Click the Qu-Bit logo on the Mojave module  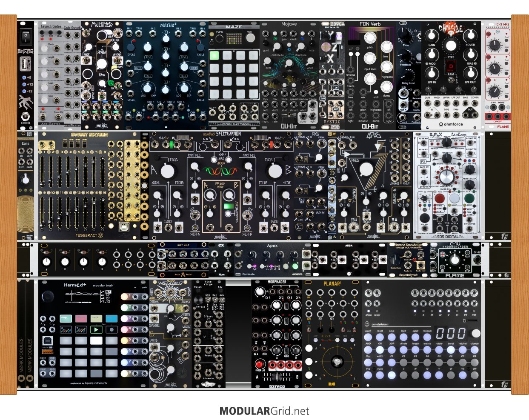click(289, 126)
